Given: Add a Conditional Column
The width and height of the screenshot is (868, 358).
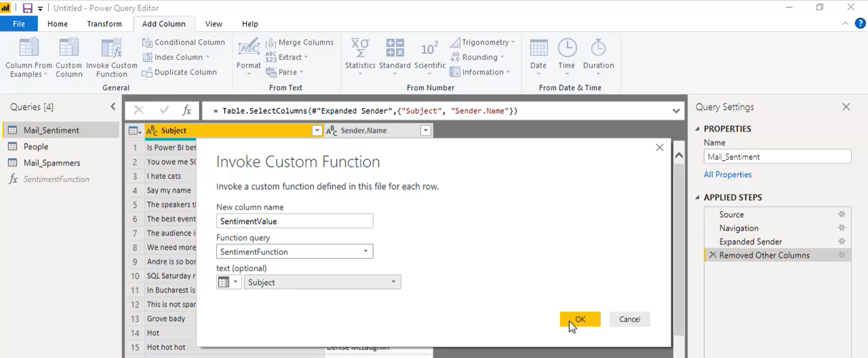Looking at the screenshot, I should point(183,42).
